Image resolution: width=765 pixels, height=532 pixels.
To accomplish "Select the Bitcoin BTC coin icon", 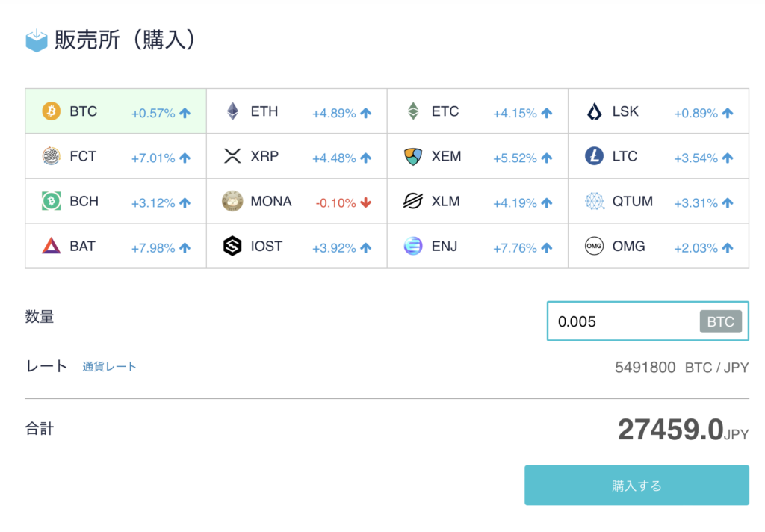I will [x=52, y=111].
